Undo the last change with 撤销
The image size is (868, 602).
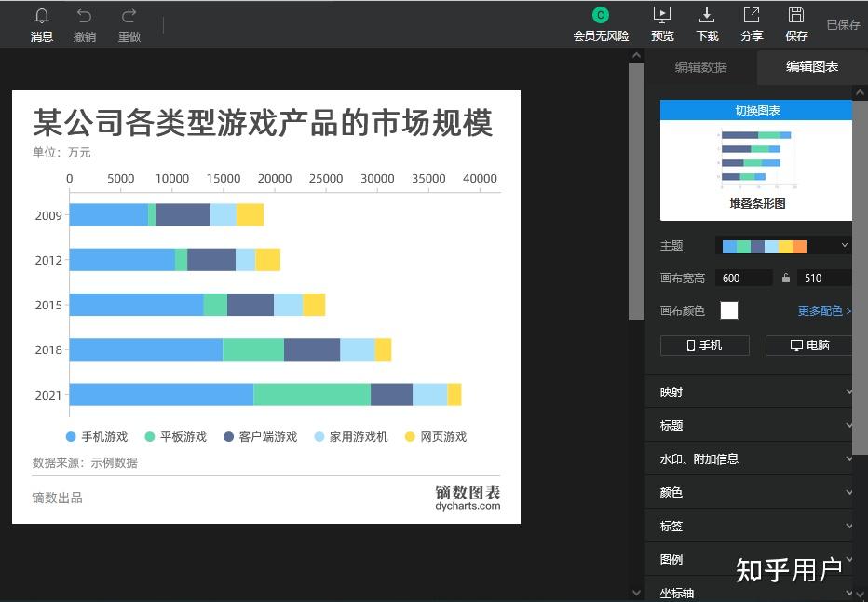[85, 23]
